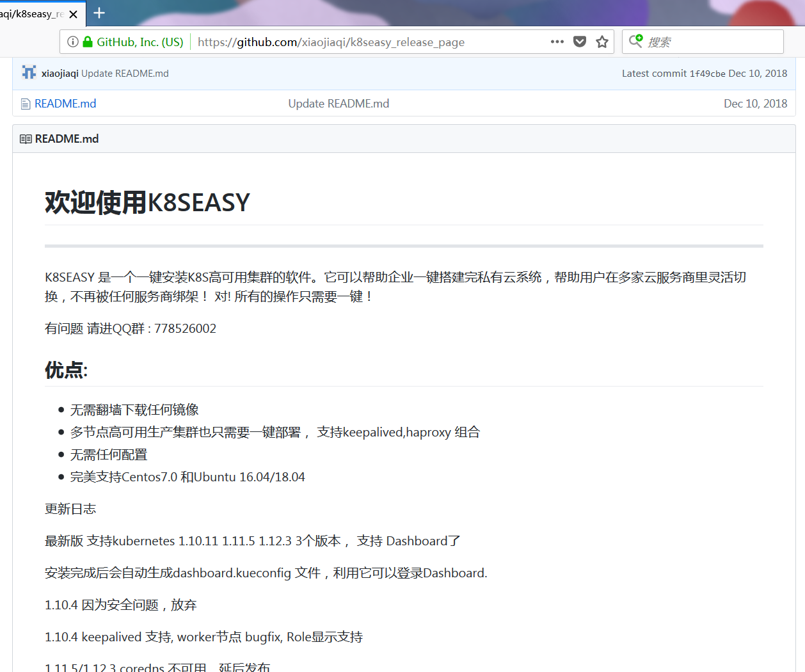Screen dimensions: 805x672
Task: Click QQ群 number 778526002
Action: [185, 328]
